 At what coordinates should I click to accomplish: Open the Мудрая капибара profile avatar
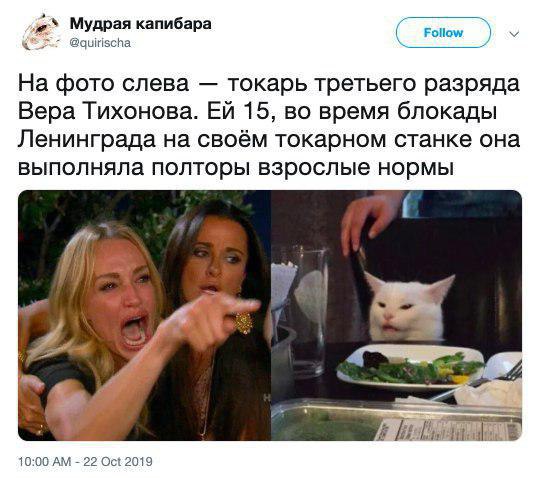click(40, 31)
